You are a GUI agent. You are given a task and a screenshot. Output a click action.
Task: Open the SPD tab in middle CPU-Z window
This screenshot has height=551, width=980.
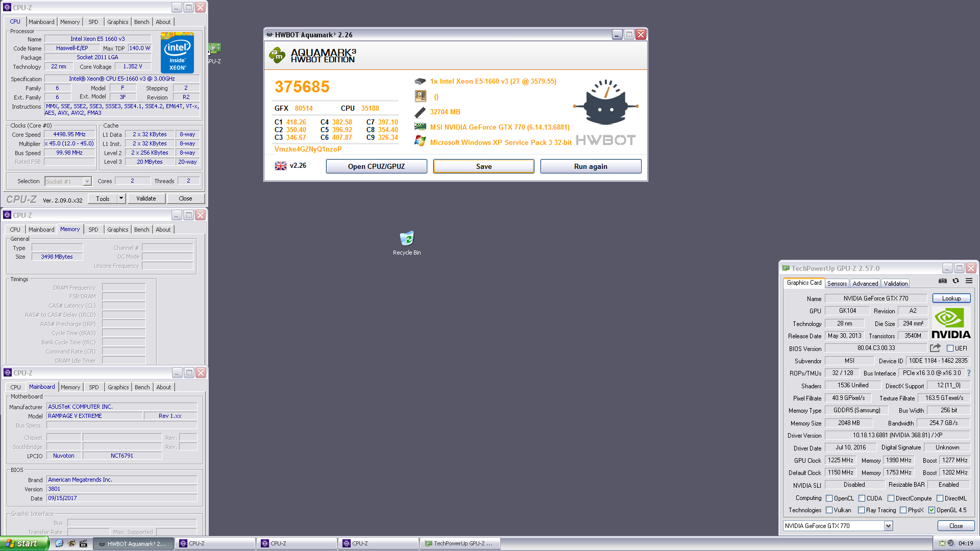point(93,230)
